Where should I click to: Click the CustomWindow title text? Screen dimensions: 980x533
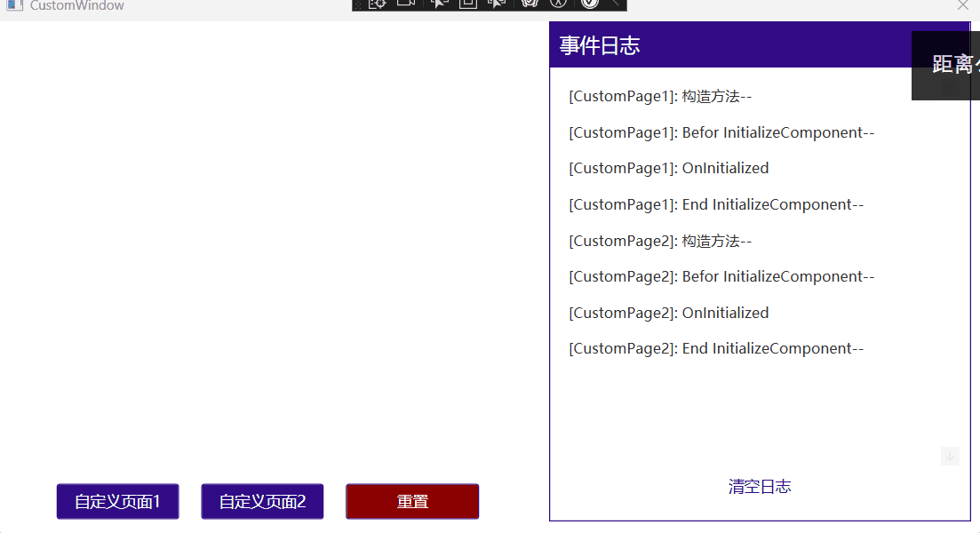pos(77,5)
